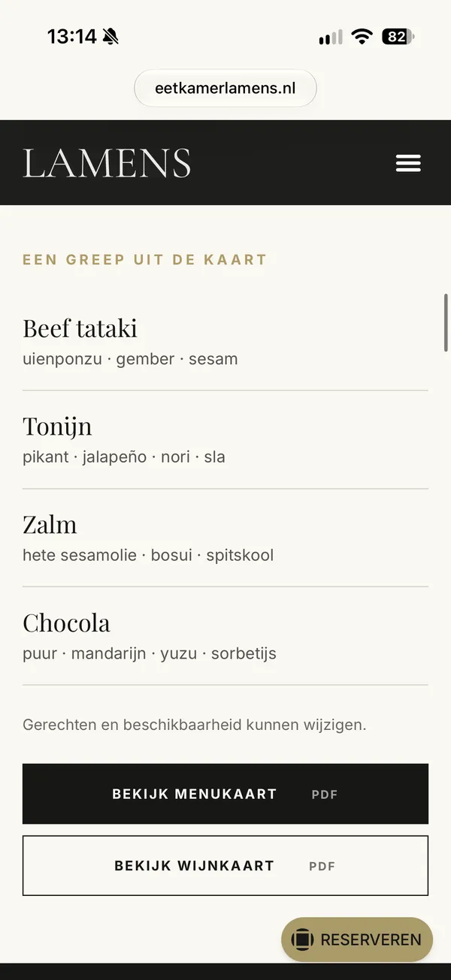Tap the PDF label beside Wijnkaart
This screenshot has height=980, width=451.
coord(322,867)
